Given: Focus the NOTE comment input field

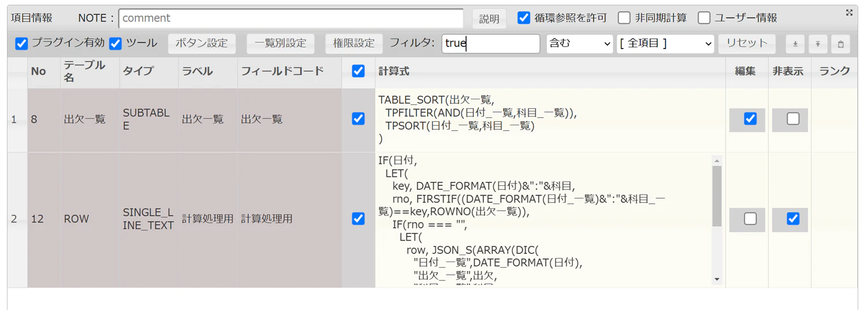Looking at the screenshot, I should (x=291, y=18).
